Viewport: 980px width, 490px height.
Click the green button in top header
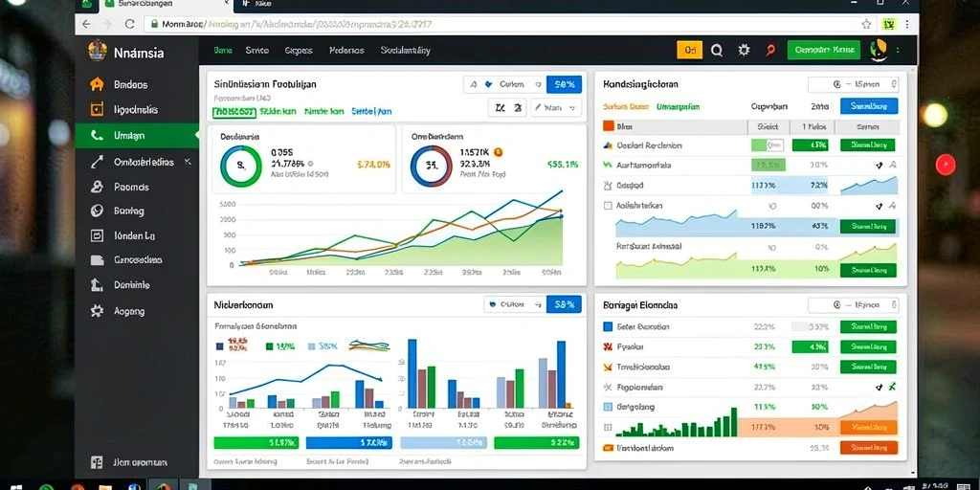(x=824, y=50)
